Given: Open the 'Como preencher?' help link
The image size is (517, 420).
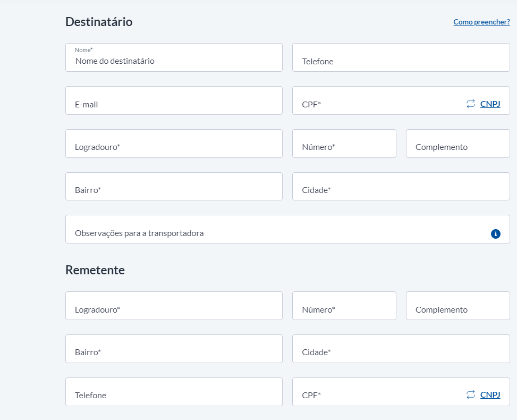Looking at the screenshot, I should [481, 22].
